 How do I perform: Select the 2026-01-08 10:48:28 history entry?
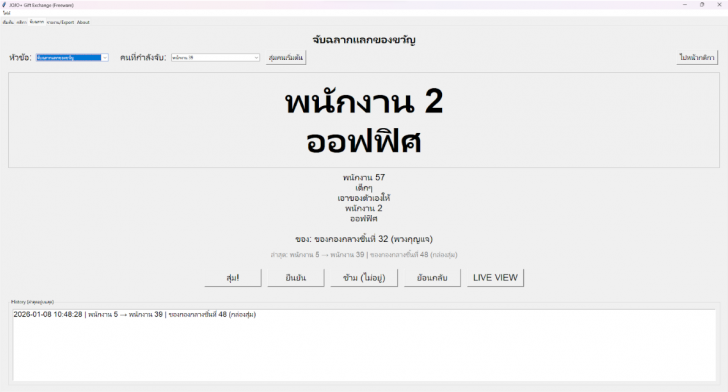(x=135, y=314)
